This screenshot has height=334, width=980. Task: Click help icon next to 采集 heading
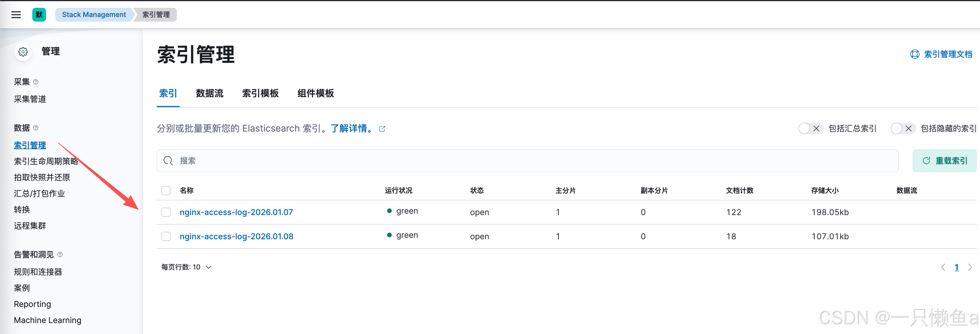36,82
